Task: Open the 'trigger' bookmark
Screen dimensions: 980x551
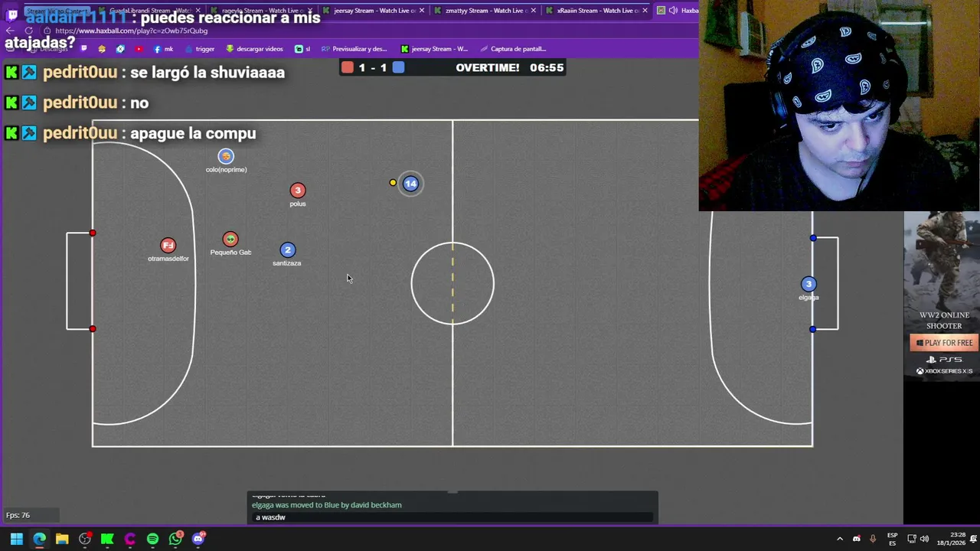Action: [x=199, y=49]
